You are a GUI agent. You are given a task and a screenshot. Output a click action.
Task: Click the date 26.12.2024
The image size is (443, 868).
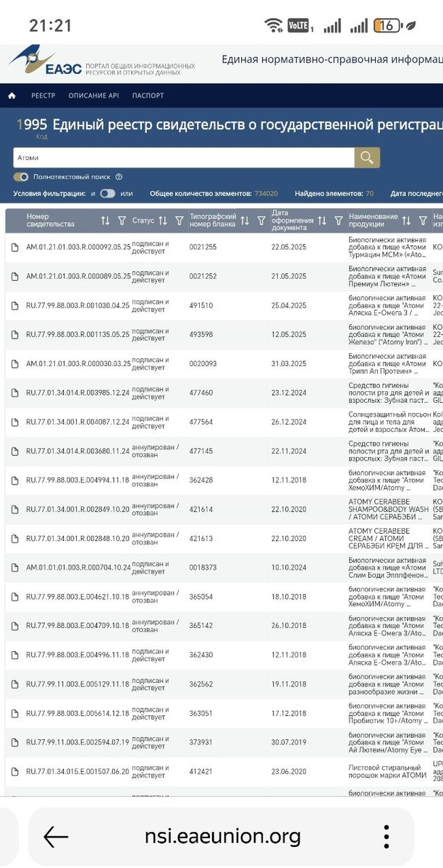(290, 422)
